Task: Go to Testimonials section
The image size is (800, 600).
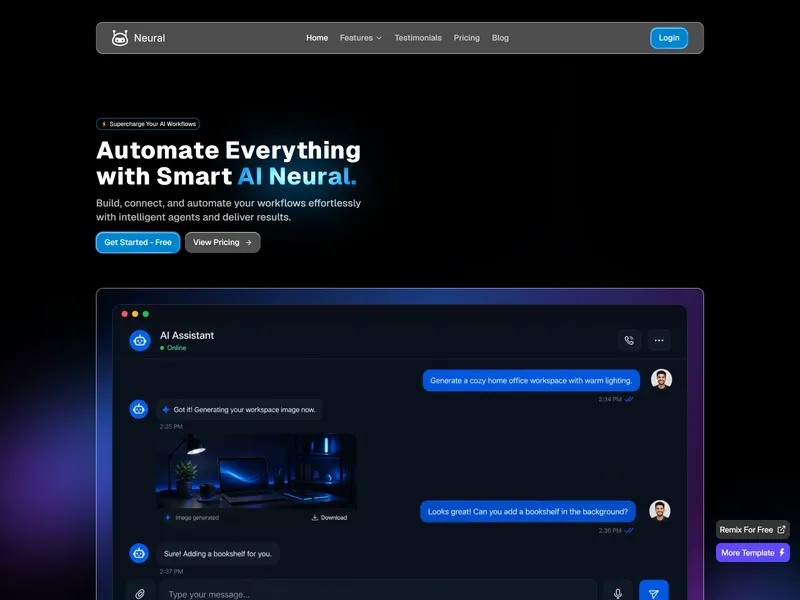Action: (x=418, y=38)
